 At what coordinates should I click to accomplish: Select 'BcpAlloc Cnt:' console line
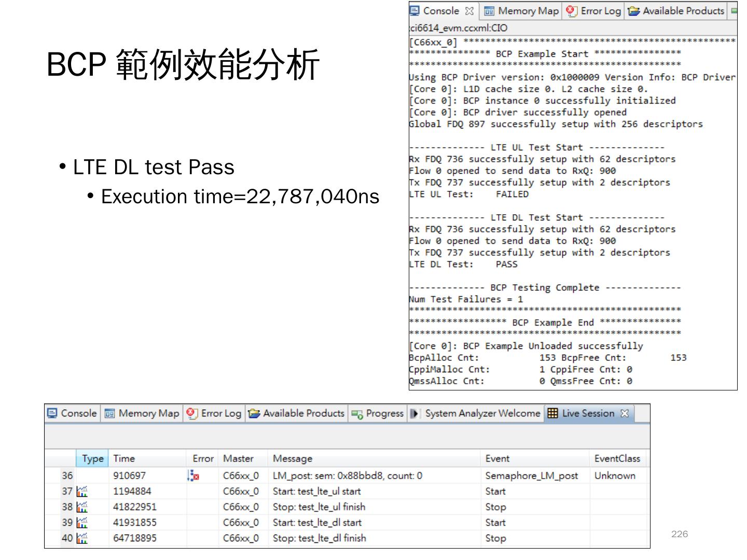(x=548, y=358)
